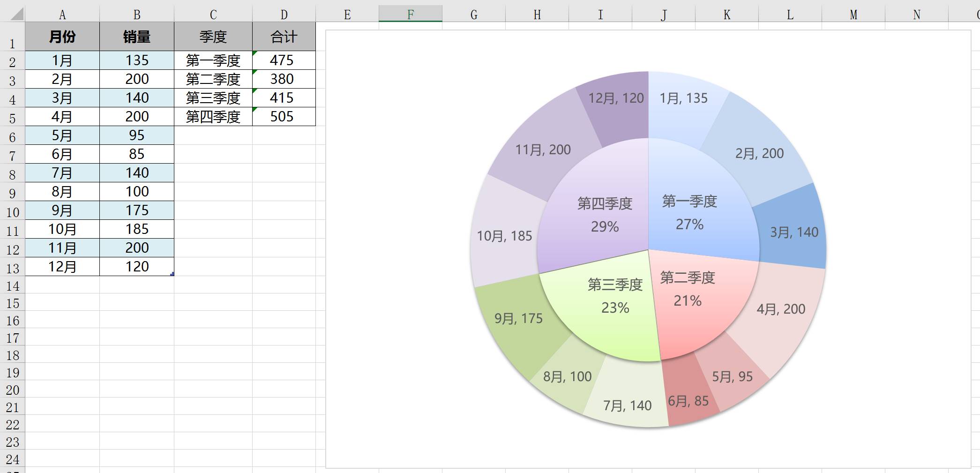Select the cell with value 85
Screen dimensions: 980x473
137,154
